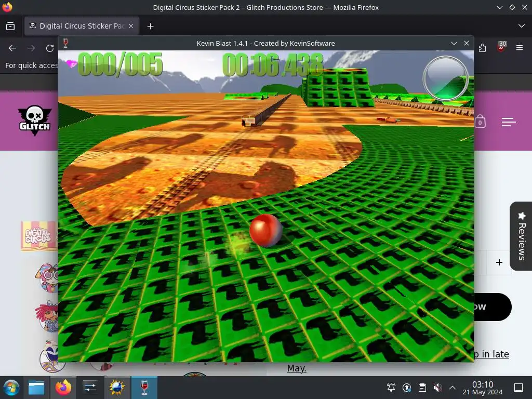
Task: Click the plus quantity button on store page
Action: coord(499,262)
